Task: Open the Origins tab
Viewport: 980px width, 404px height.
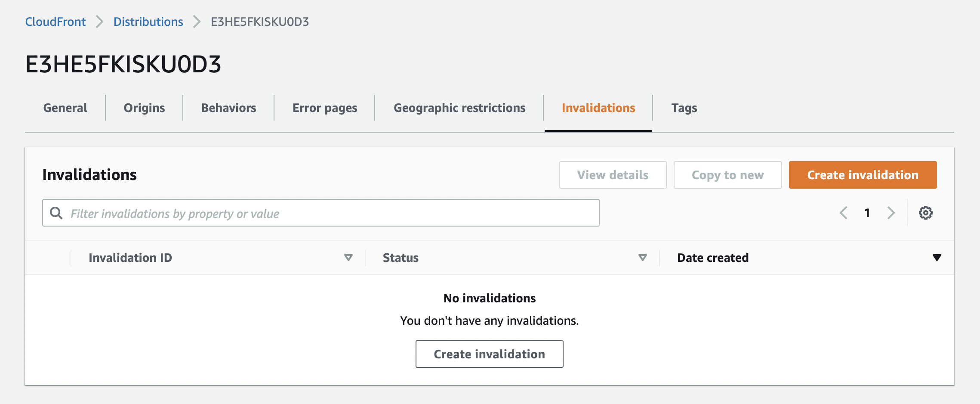Action: 145,108
